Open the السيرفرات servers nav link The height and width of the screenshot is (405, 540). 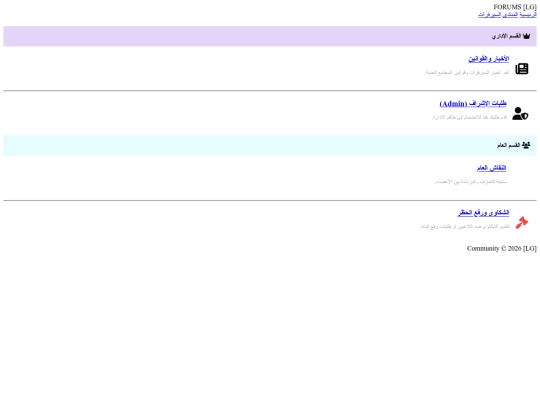click(x=489, y=14)
